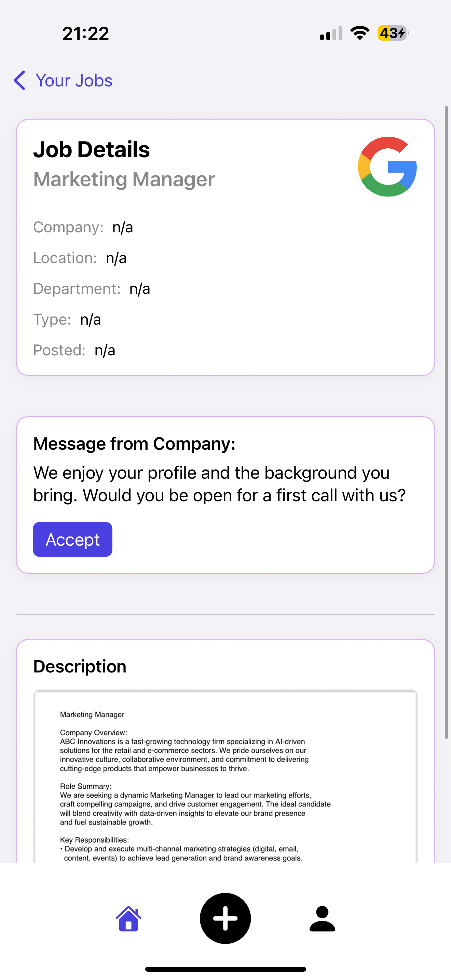
Task: Open the profile person tab
Action: [322, 918]
